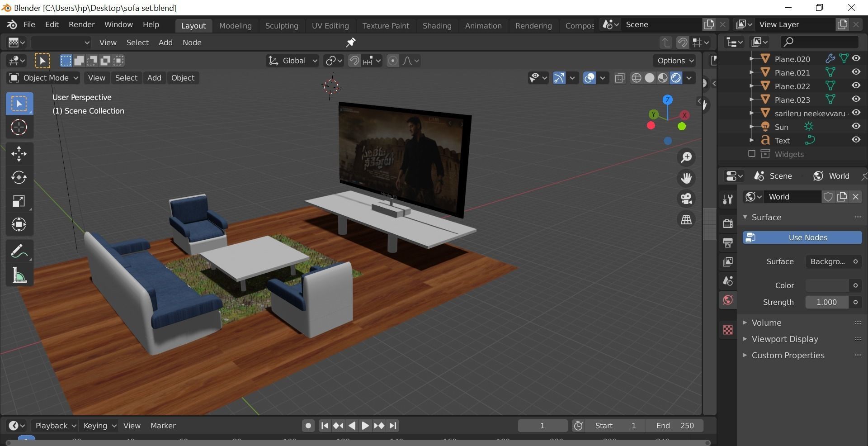This screenshot has width=868, height=446.
Task: Open UV Editing workspace tab
Action: 330,26
